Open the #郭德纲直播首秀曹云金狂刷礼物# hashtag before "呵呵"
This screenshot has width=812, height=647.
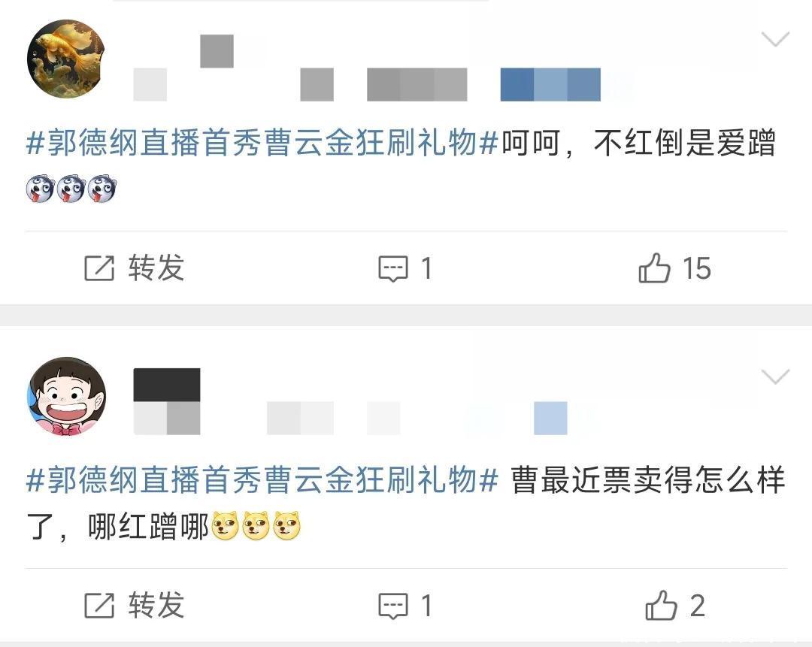pos(262,143)
